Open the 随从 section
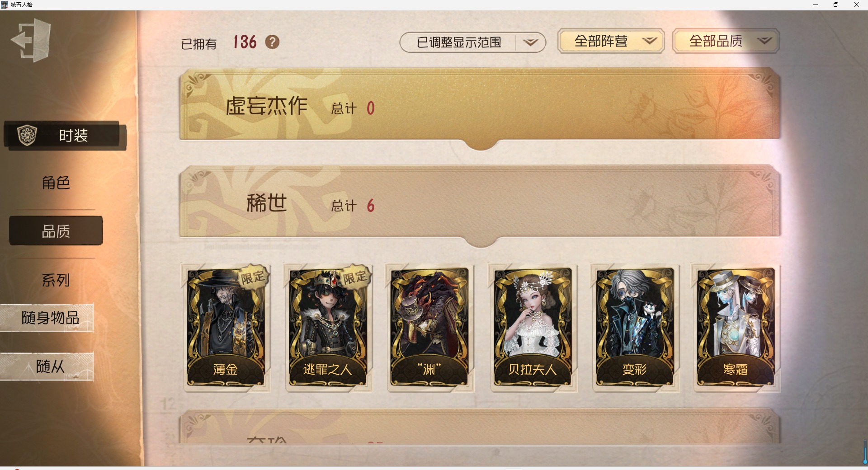This screenshot has width=868, height=470. pyautogui.click(x=47, y=366)
